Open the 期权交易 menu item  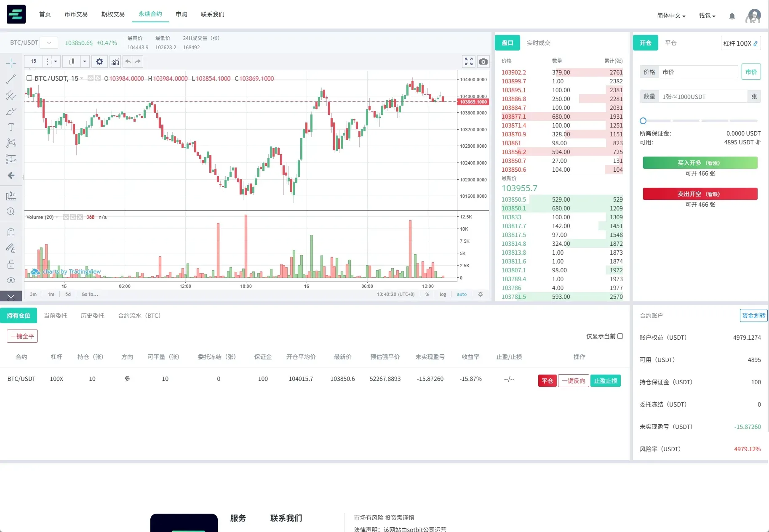click(x=112, y=14)
